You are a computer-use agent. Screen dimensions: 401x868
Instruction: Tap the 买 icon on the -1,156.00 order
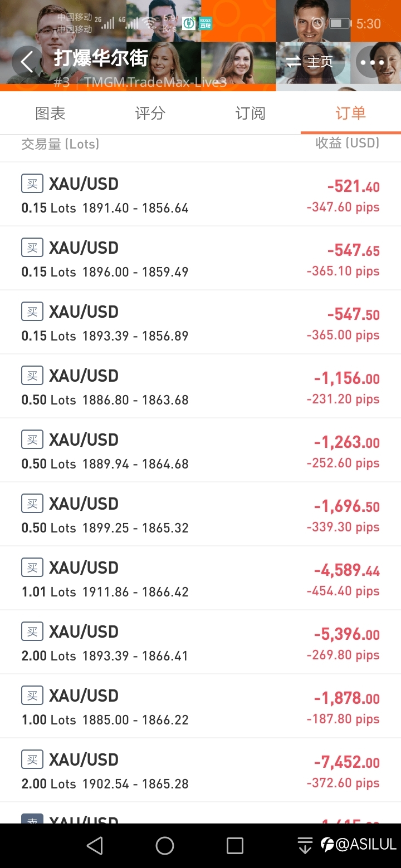pos(32,375)
